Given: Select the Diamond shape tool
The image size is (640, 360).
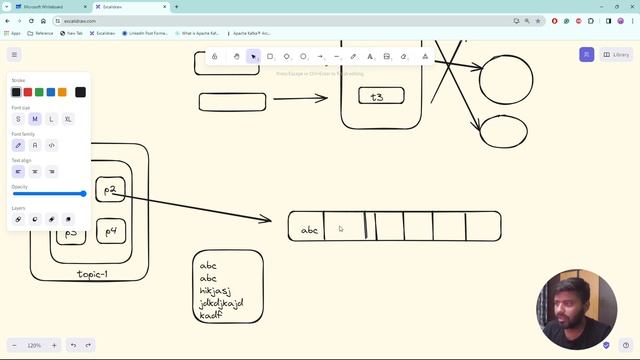Looking at the screenshot, I should 287,56.
